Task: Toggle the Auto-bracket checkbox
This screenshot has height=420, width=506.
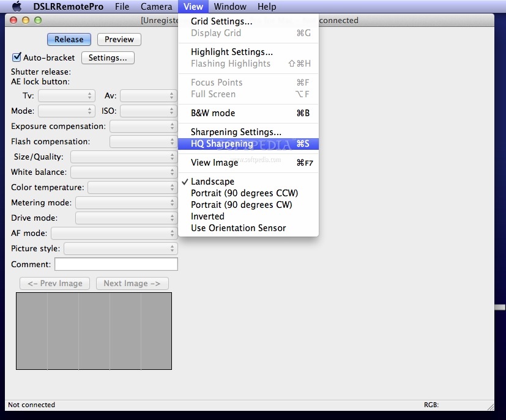Action: 17,57
